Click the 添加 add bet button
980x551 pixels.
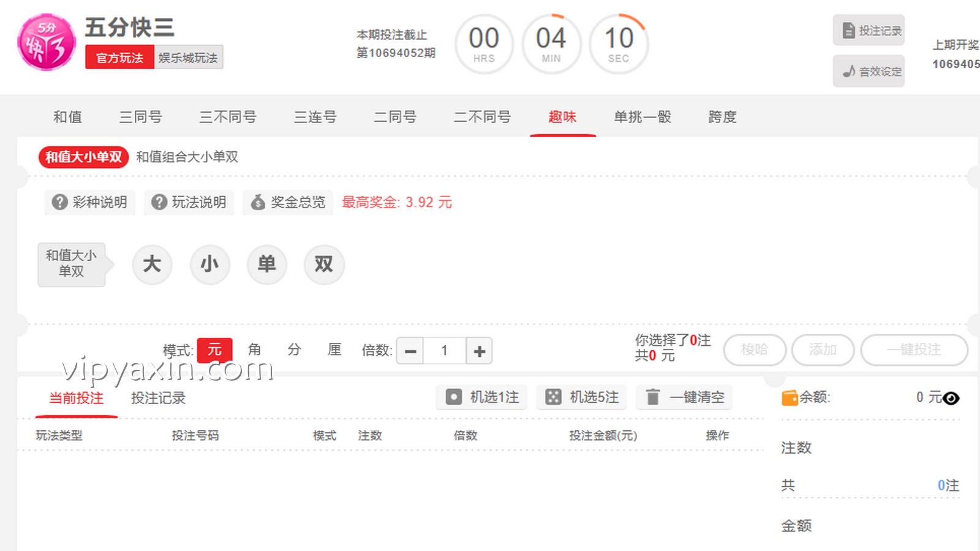(823, 350)
